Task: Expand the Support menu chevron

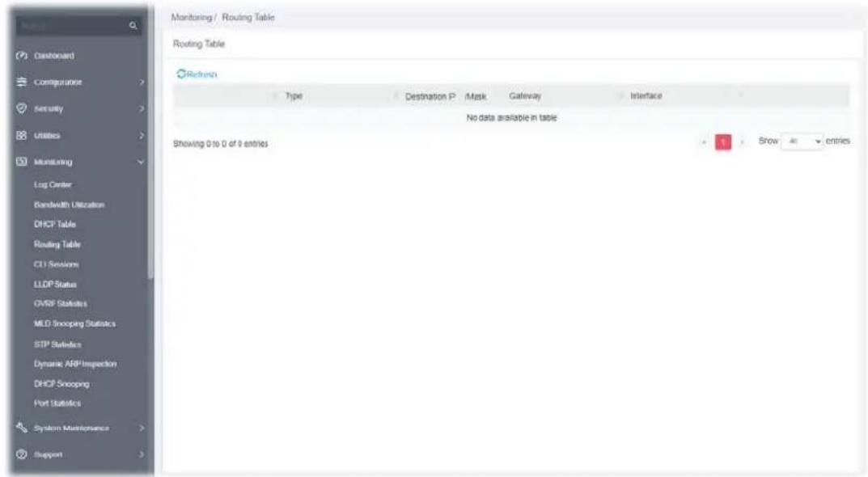Action: pos(141,454)
